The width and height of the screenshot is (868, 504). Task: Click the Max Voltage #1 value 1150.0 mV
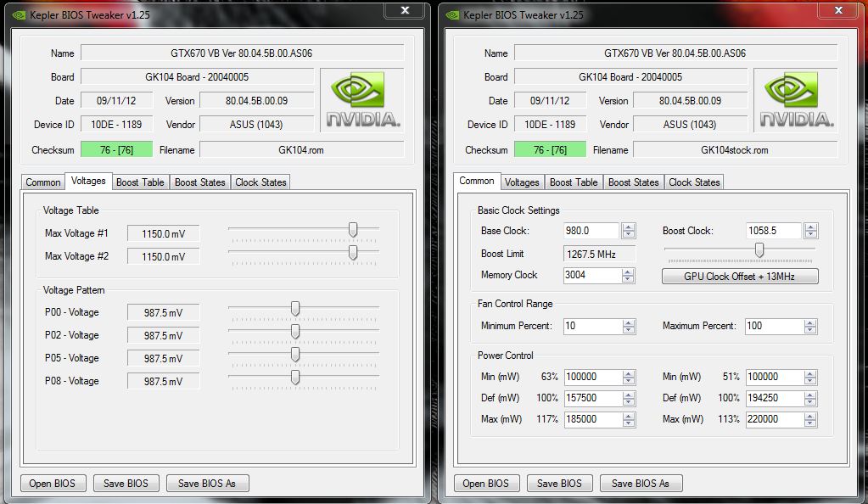pyautogui.click(x=163, y=233)
